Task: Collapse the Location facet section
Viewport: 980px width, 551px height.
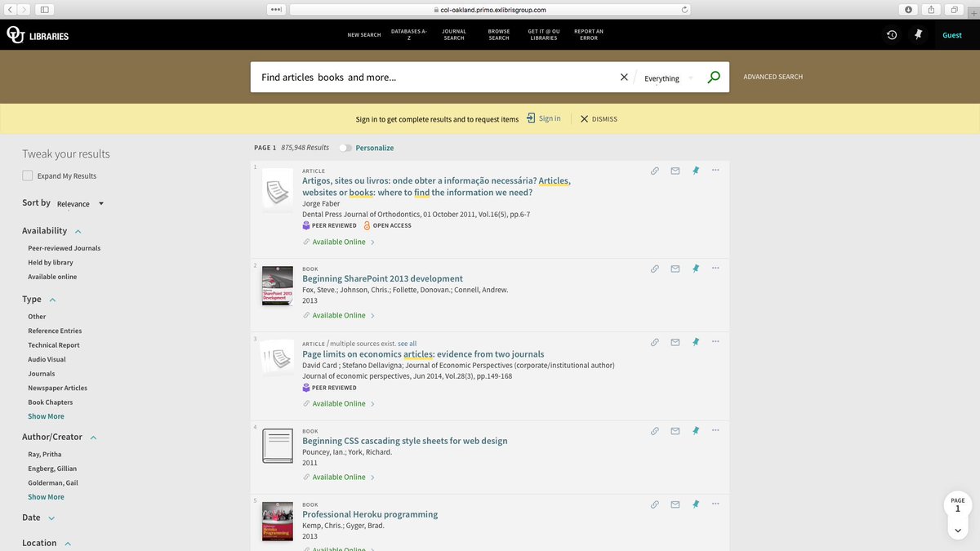Action: pos(68,544)
